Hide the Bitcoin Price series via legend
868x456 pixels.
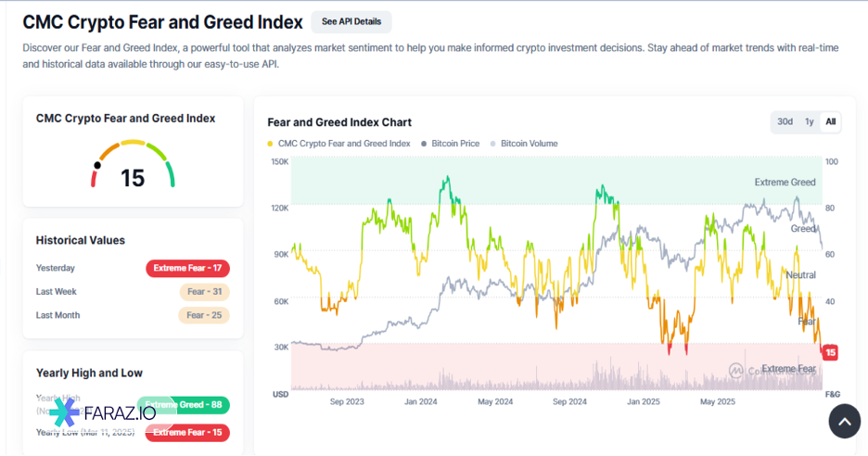(x=451, y=144)
